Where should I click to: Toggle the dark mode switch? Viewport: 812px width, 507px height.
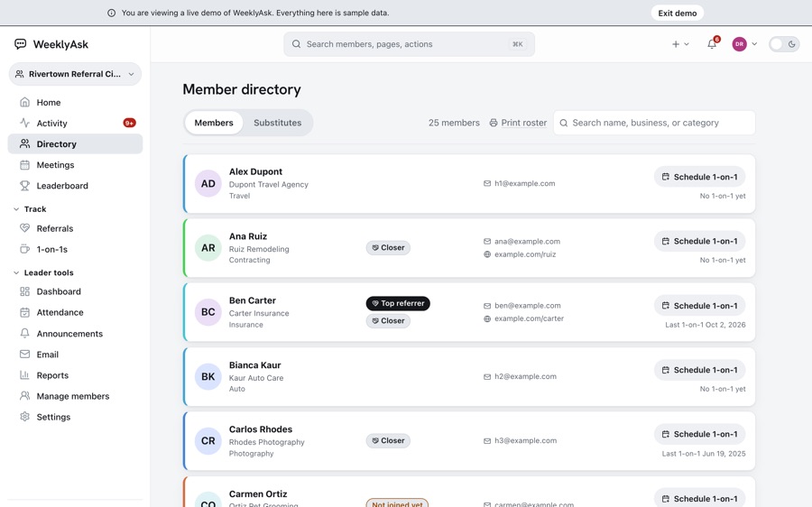click(784, 44)
